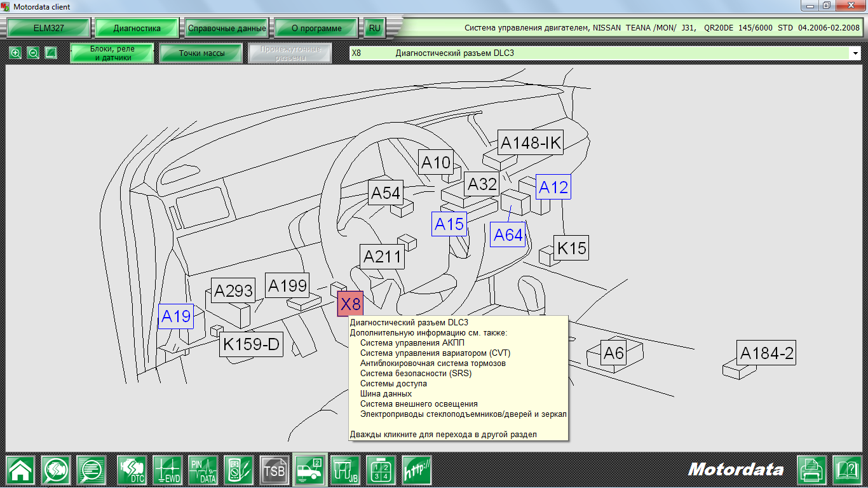This screenshot has width=868, height=488.
Task: Open the help book icon
Action: pos(847,471)
